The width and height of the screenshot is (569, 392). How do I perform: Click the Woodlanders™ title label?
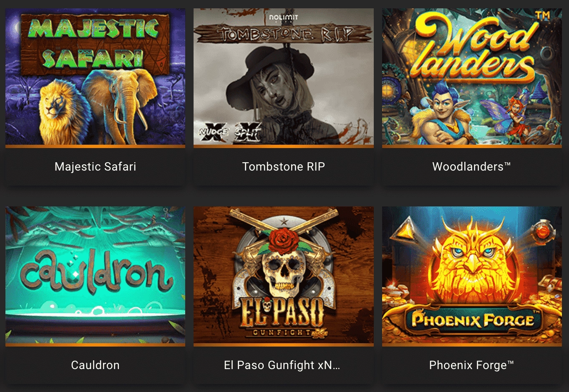(x=471, y=167)
